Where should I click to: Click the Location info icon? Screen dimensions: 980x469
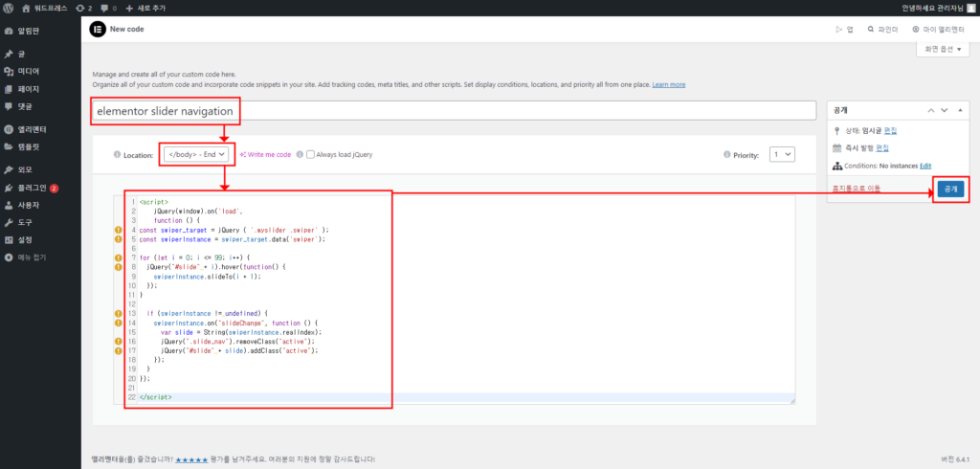(x=118, y=154)
